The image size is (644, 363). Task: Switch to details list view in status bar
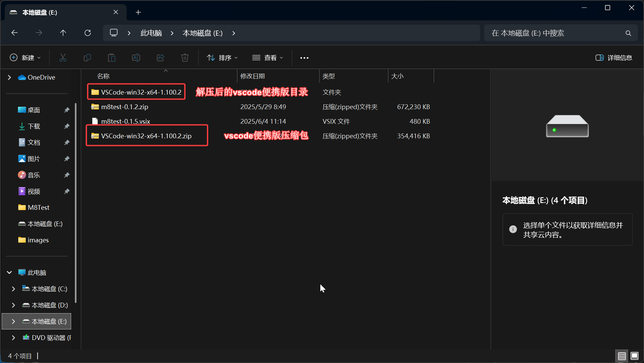622,356
